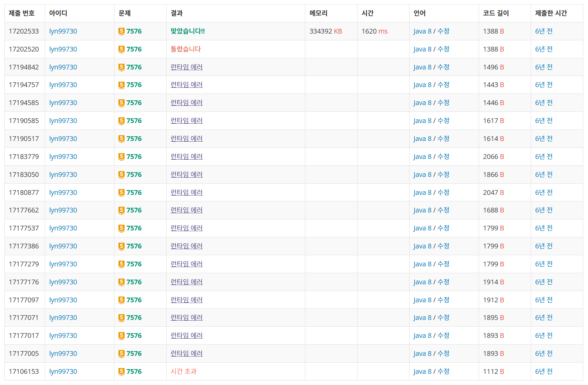The image size is (588, 385).
Task: Click the tier badge icon in row 17194585
Action: click(x=122, y=103)
